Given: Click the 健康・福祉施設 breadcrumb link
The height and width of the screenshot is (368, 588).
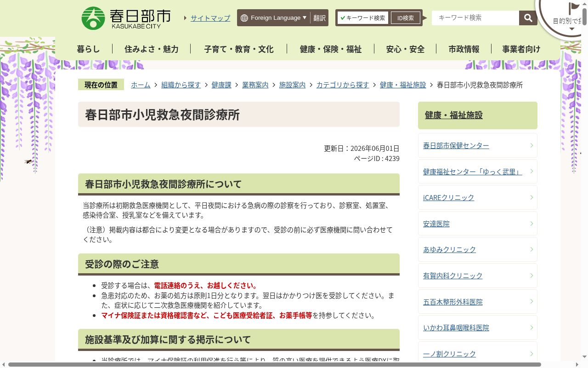Looking at the screenshot, I should 403,85.
